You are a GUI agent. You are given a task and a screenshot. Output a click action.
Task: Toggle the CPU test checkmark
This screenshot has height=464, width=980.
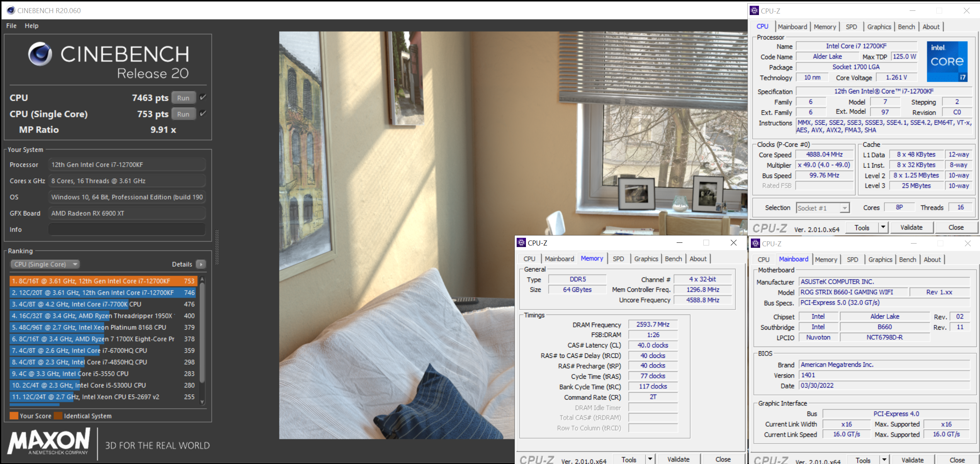[203, 97]
